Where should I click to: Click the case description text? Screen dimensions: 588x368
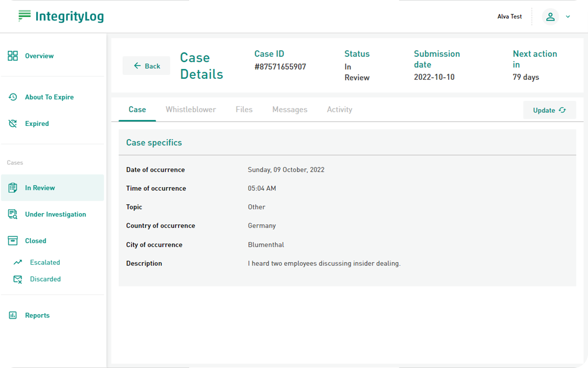[x=324, y=264]
